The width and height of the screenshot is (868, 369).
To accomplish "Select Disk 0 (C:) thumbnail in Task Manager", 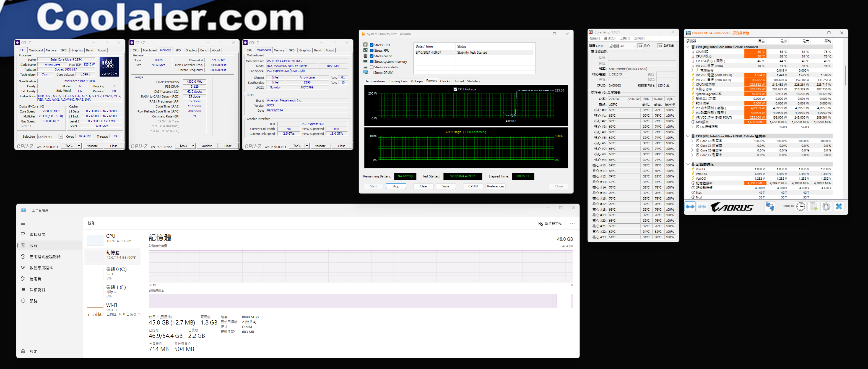I will pyautogui.click(x=95, y=274).
